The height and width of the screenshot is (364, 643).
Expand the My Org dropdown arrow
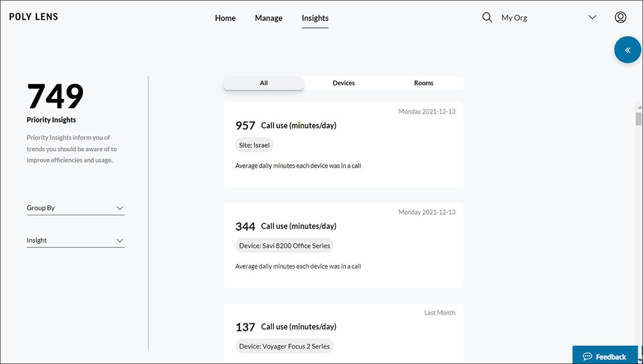click(x=592, y=17)
